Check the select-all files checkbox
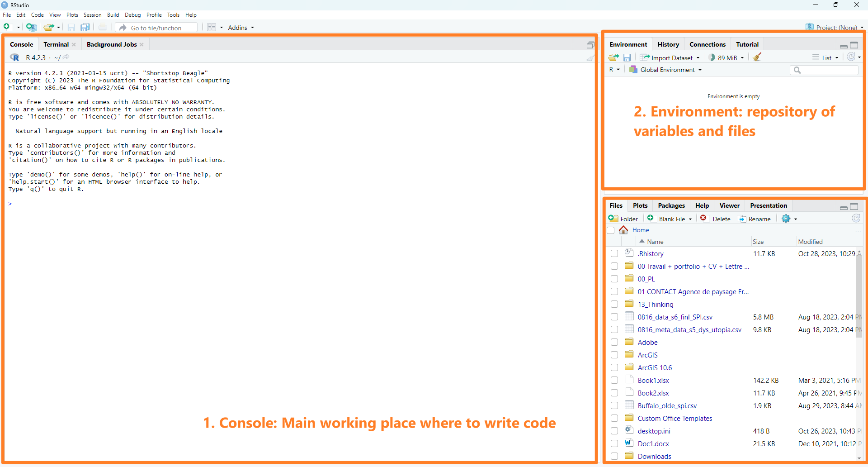The height and width of the screenshot is (467, 868). point(611,230)
